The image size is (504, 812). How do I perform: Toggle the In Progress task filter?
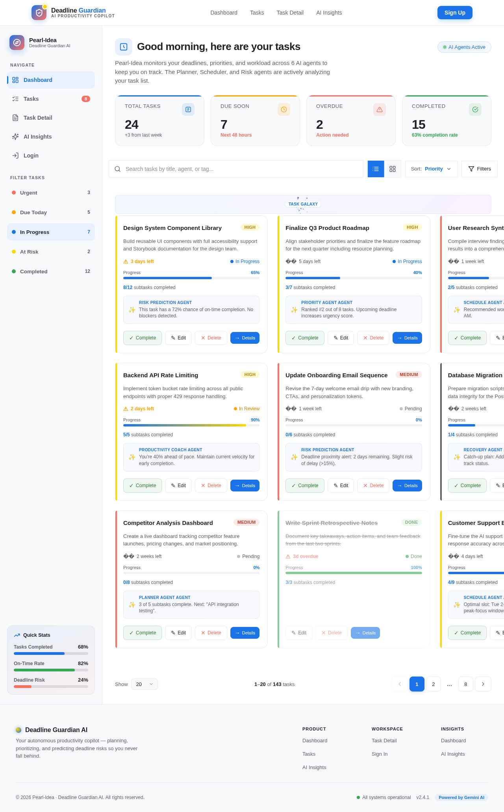coord(51,232)
